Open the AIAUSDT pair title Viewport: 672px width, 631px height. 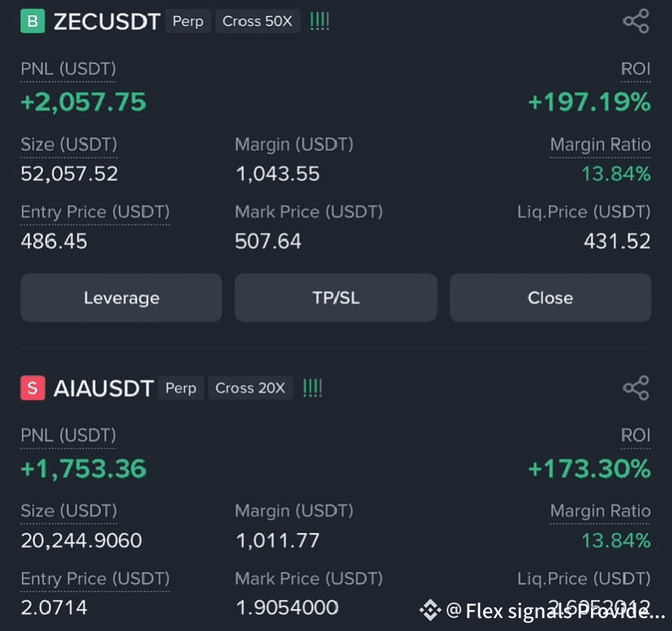pos(103,389)
